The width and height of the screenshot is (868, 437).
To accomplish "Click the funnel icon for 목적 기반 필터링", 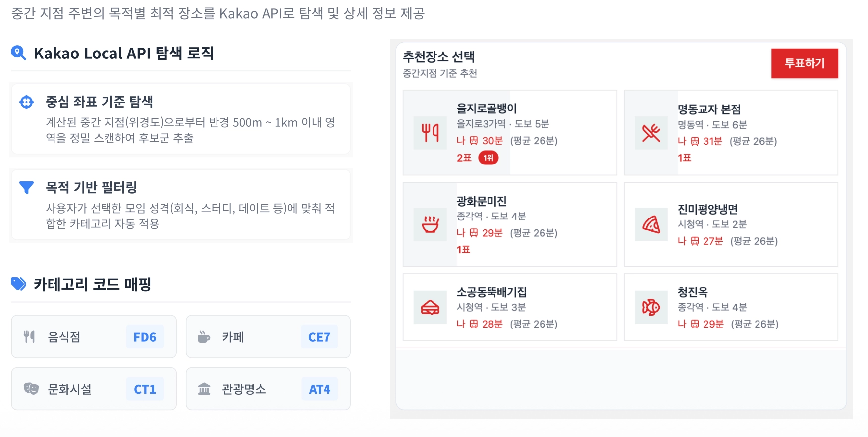I will point(26,187).
